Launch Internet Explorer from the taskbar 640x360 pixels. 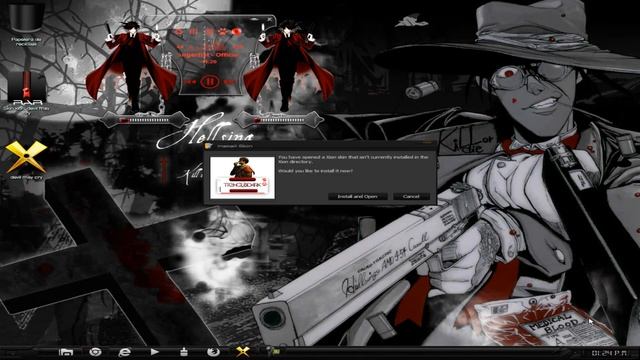pyautogui.click(x=124, y=352)
